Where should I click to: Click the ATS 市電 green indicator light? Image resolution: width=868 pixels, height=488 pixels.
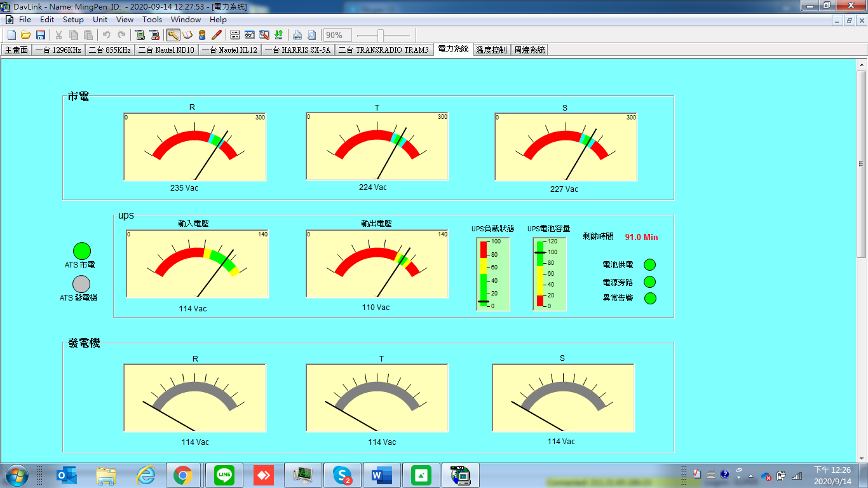(82, 251)
